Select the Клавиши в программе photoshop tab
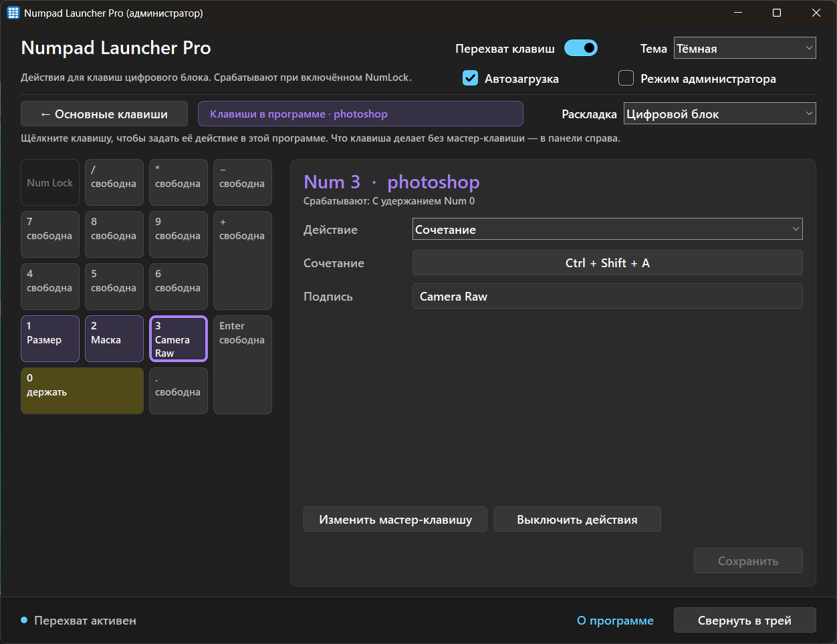The width and height of the screenshot is (837, 644). click(360, 114)
